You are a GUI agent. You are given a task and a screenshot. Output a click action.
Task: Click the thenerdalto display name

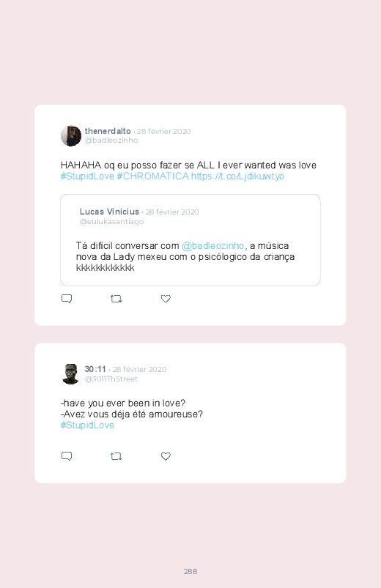click(x=108, y=131)
